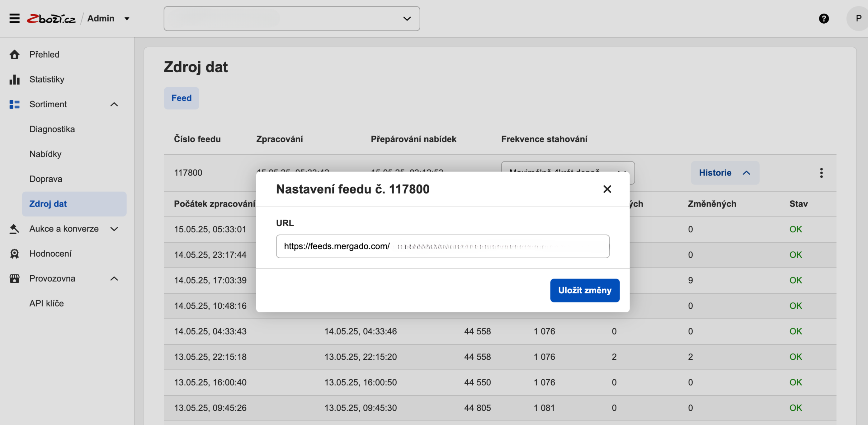Click the Přepárování nabídek column header

(x=413, y=139)
